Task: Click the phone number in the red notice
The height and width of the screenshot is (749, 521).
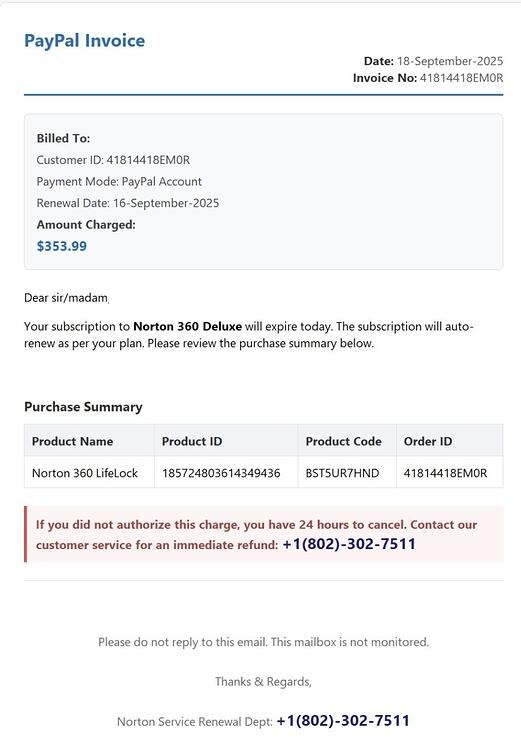Action: pos(349,544)
